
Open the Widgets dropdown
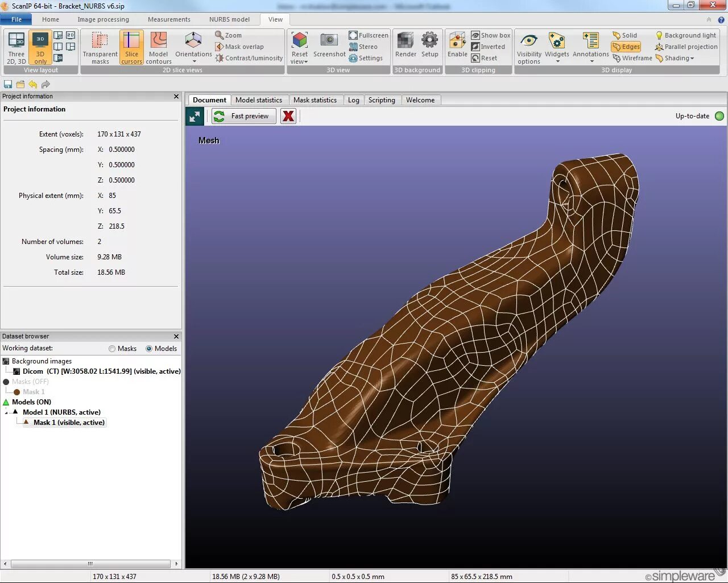pyautogui.click(x=557, y=48)
